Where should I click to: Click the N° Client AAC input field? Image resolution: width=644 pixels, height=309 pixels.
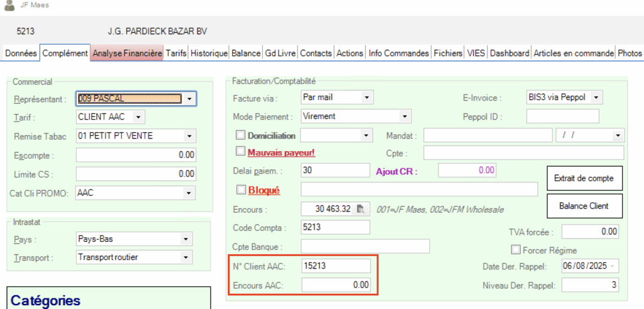(336, 266)
